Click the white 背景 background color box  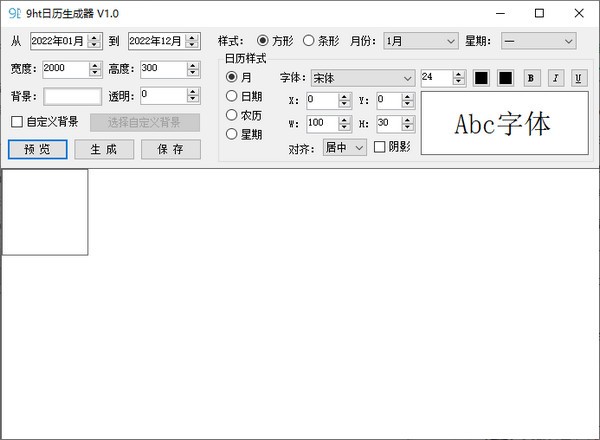(72, 96)
